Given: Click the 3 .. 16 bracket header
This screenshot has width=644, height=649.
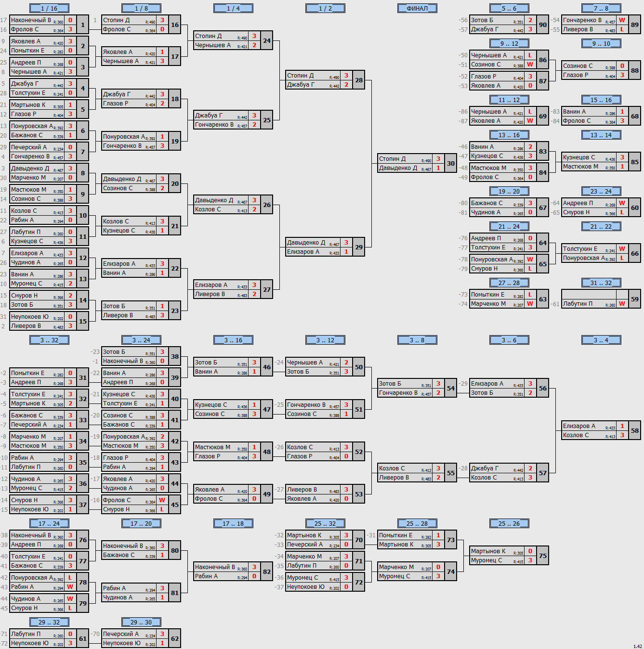Looking at the screenshot, I should pos(233,340).
